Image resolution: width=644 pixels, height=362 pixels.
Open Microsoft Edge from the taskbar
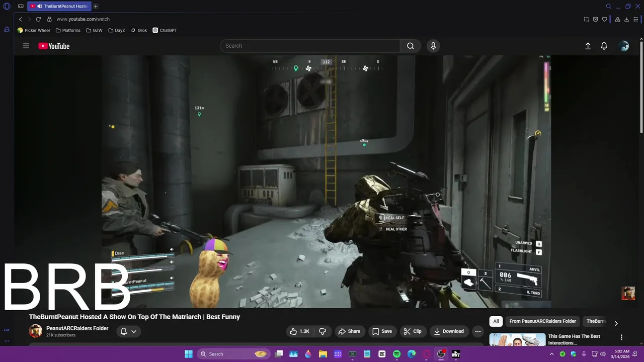pos(411,354)
